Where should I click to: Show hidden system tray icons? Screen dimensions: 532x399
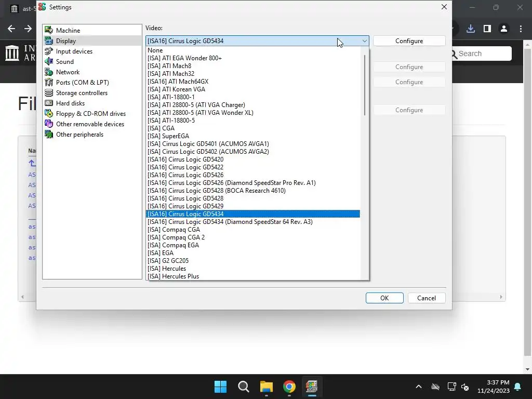click(419, 387)
